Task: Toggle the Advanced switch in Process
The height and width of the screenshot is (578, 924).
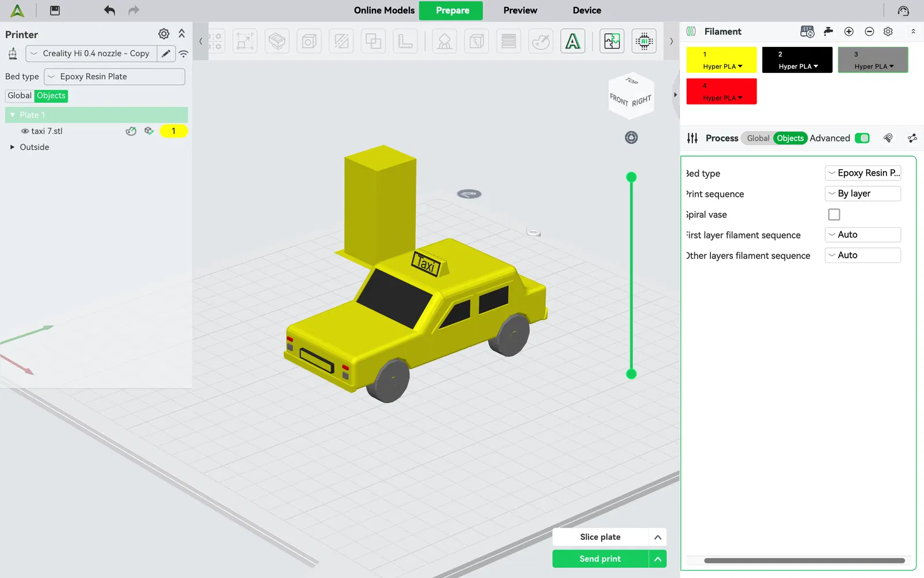Action: [862, 138]
